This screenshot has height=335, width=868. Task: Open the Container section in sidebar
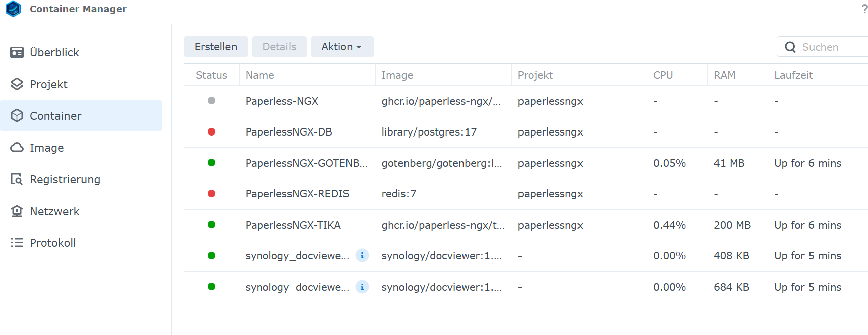(81, 116)
